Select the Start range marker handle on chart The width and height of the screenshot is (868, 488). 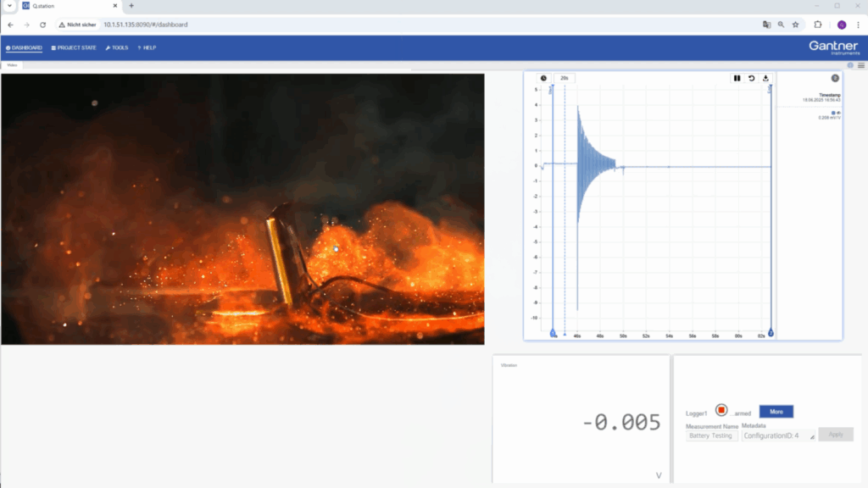coord(553,332)
